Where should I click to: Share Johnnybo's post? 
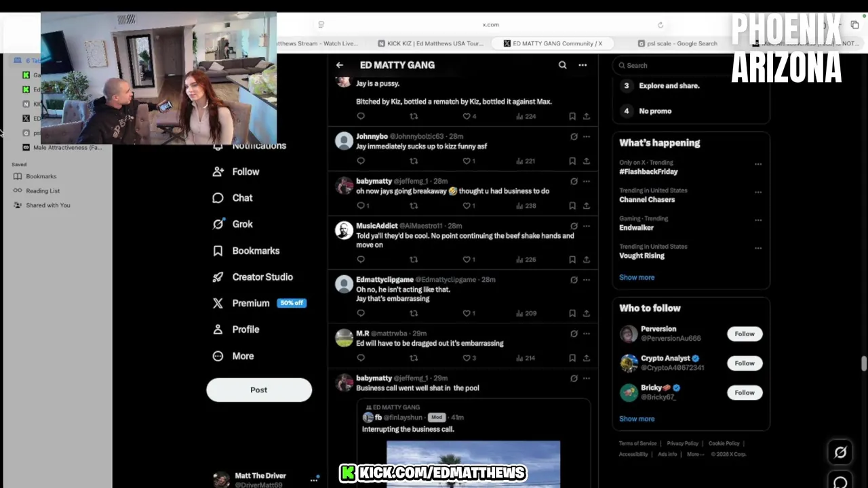(x=587, y=161)
